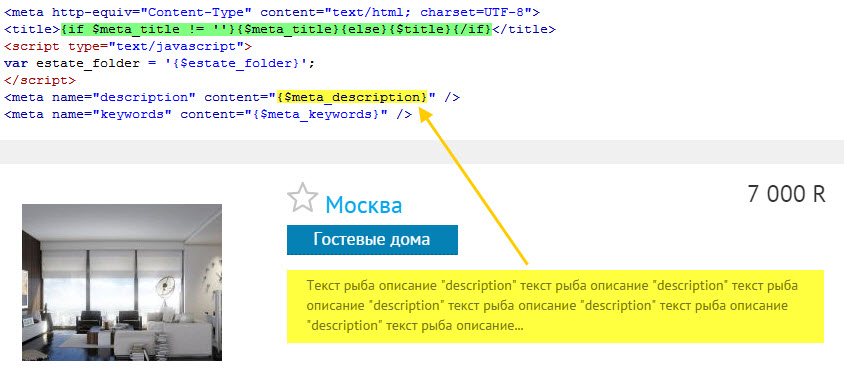Click the Гостевые дома category button

[372, 240]
